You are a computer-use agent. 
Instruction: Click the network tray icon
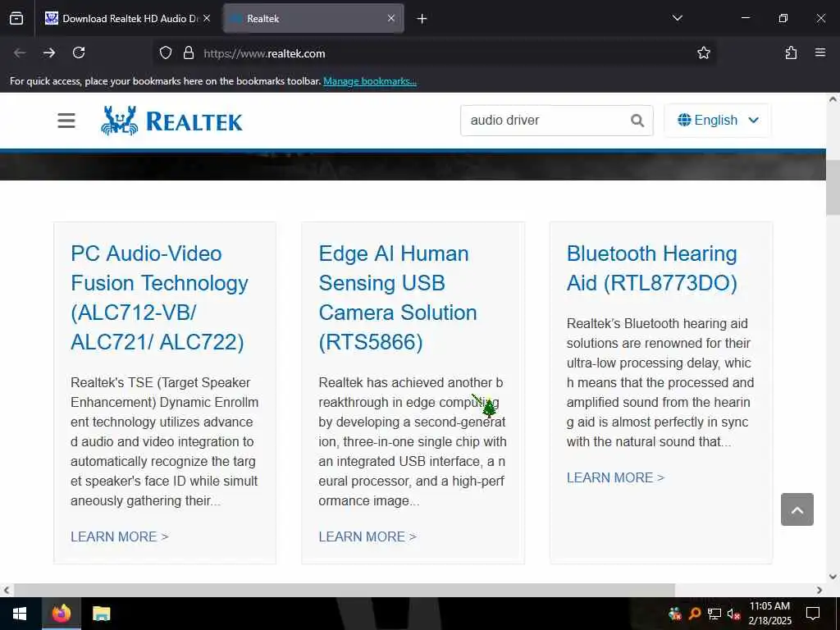pyautogui.click(x=714, y=614)
